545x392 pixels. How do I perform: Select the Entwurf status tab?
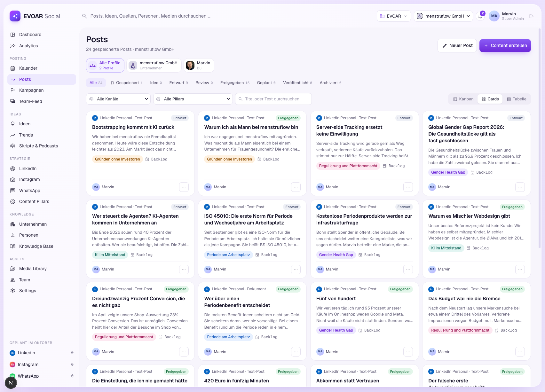point(178,83)
